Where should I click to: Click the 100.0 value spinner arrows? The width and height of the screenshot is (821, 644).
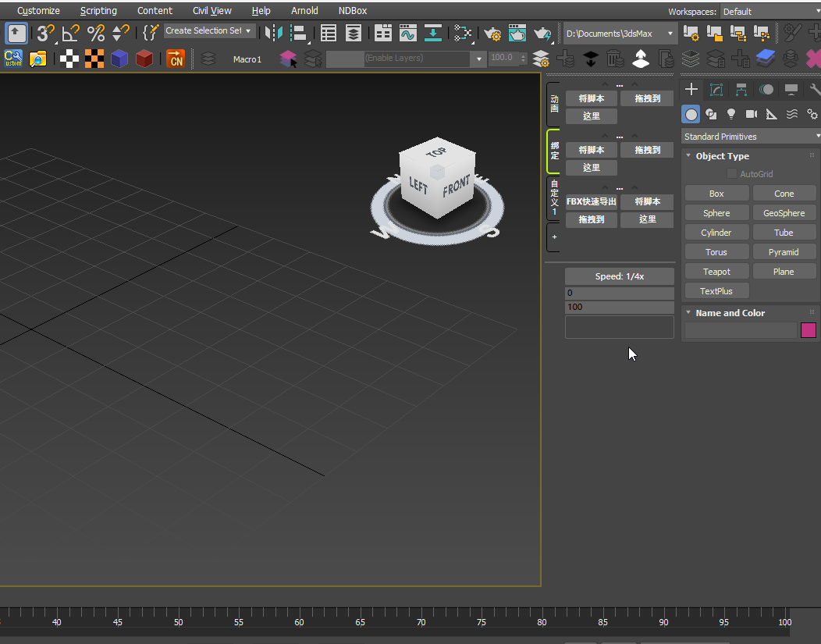523,59
